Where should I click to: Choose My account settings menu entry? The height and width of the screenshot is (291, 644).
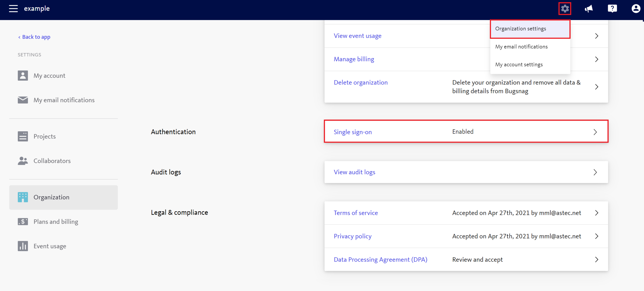(519, 64)
